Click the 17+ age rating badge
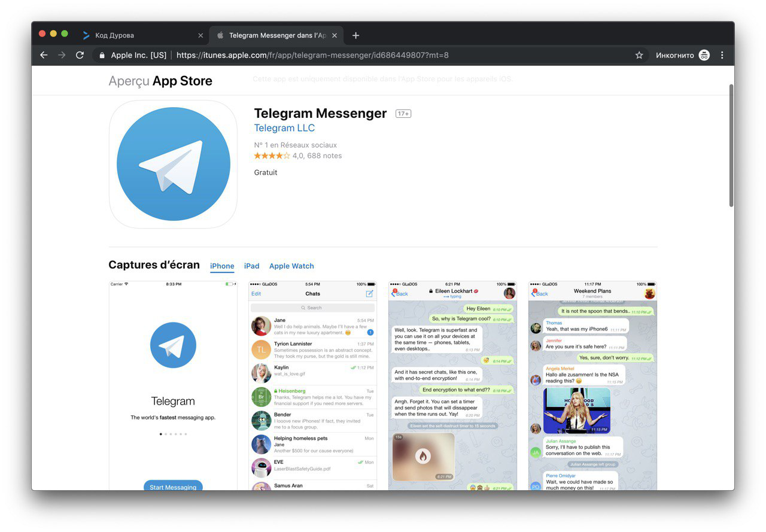The image size is (766, 532). point(403,114)
